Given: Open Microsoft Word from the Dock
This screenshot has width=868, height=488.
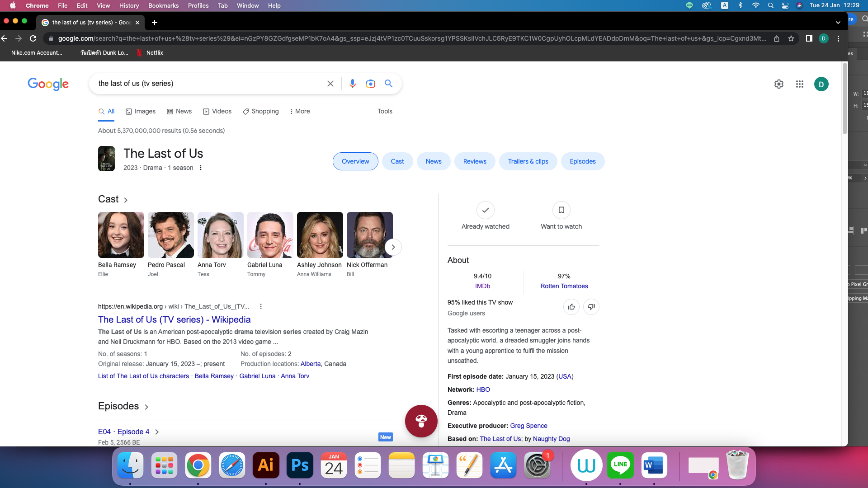Looking at the screenshot, I should tap(654, 465).
